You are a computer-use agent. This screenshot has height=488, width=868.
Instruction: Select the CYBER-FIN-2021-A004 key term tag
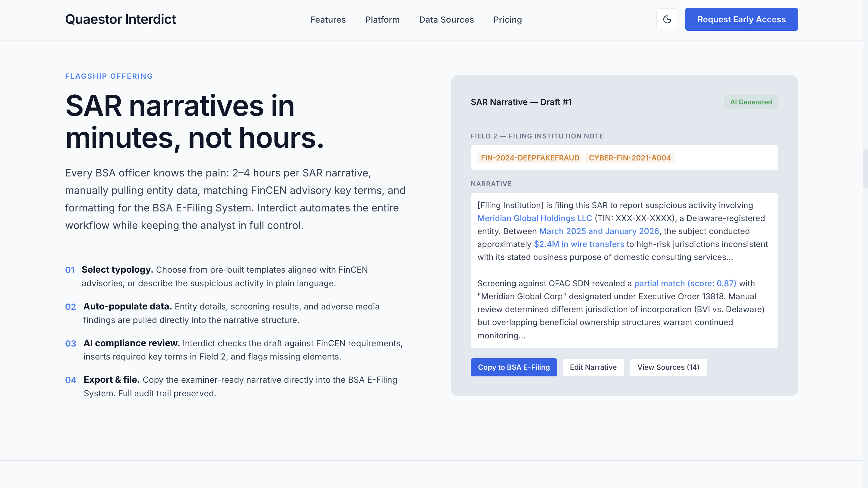(x=629, y=158)
